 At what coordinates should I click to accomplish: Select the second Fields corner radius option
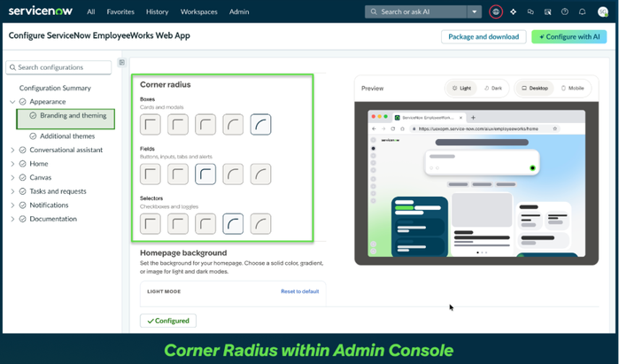[x=178, y=174]
